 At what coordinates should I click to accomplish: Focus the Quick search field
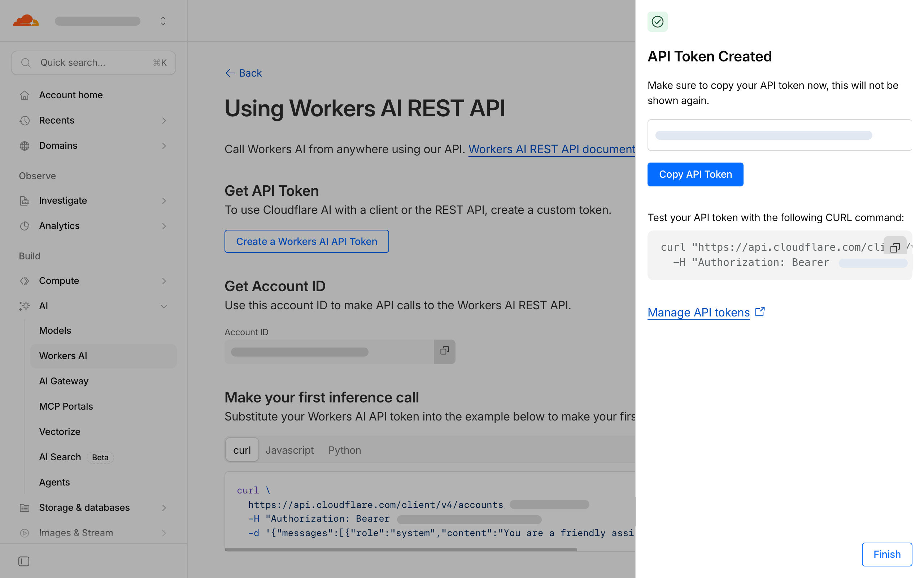coord(93,63)
